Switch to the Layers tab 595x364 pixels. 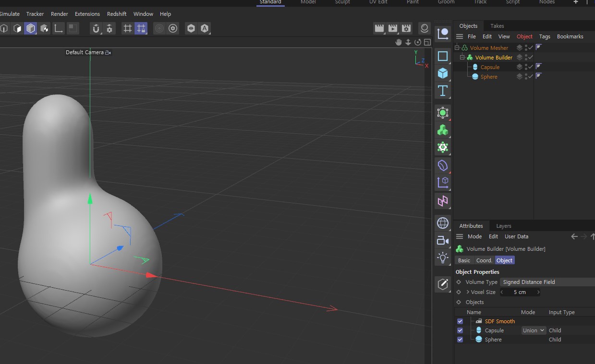(504, 226)
